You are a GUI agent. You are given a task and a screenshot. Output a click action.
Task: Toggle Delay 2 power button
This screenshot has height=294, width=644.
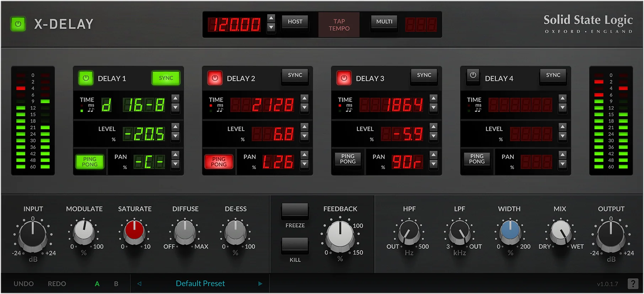click(215, 78)
